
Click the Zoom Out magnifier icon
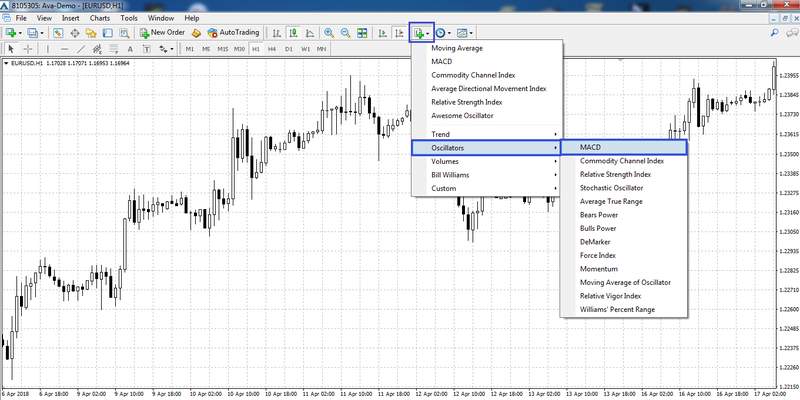(345, 33)
